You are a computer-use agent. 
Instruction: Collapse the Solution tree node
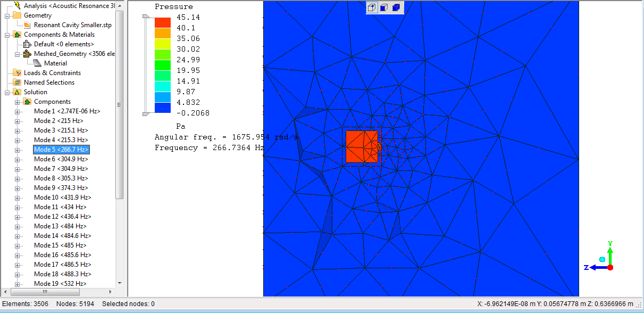tap(7, 92)
